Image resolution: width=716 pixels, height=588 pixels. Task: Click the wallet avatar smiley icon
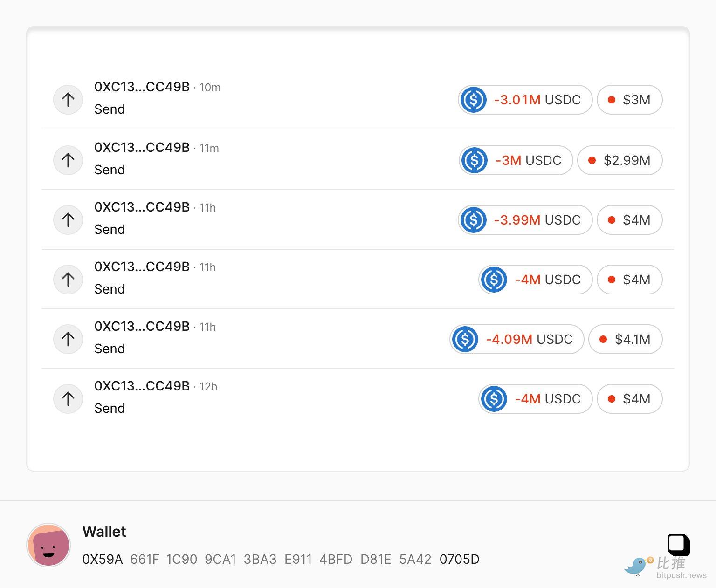point(48,545)
